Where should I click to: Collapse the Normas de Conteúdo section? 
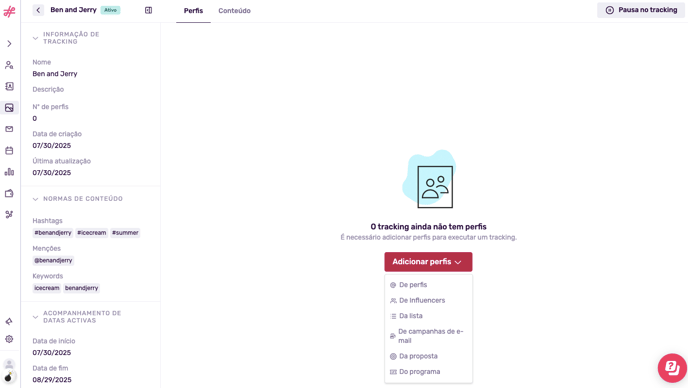36,199
